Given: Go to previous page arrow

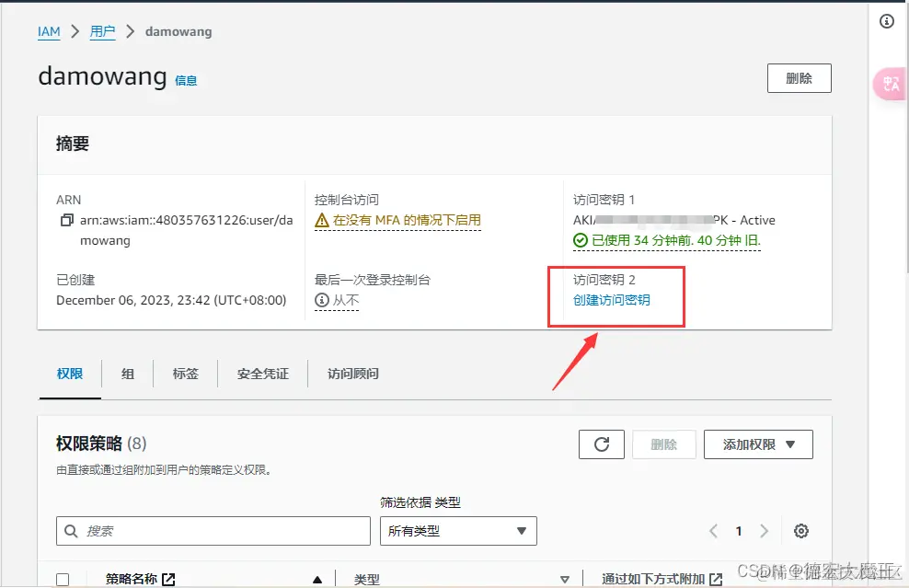Looking at the screenshot, I should click(714, 531).
